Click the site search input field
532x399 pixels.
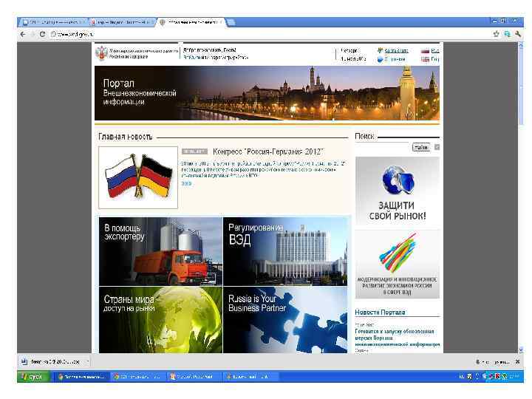pyautogui.click(x=383, y=147)
